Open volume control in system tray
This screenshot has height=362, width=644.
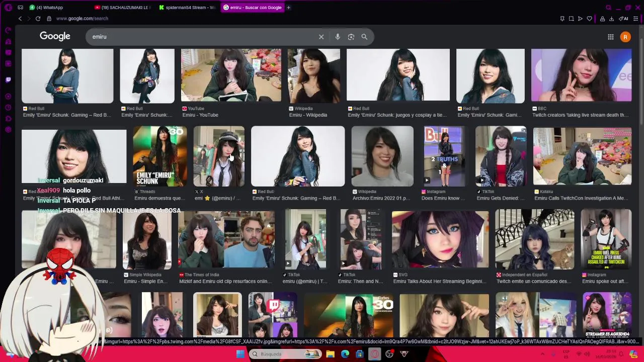click(x=587, y=354)
